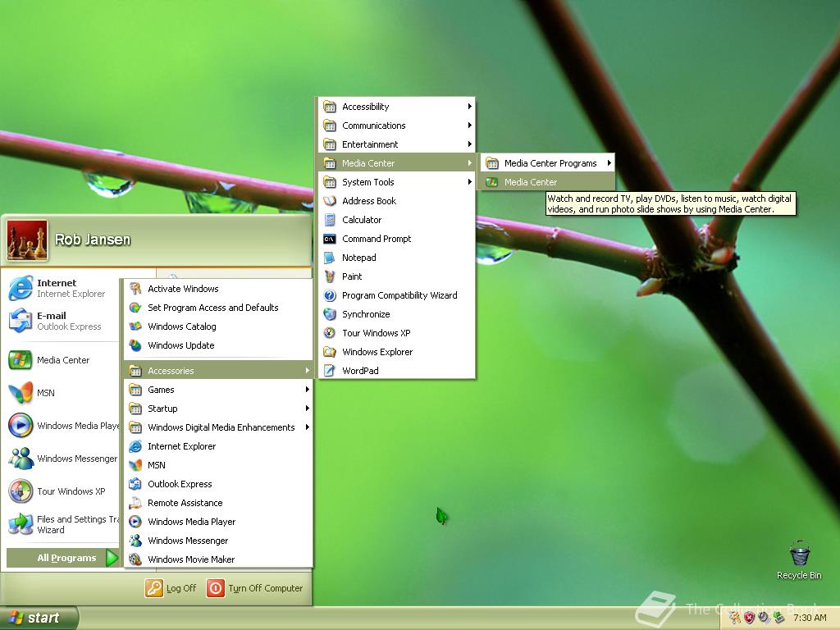
Task: Expand the Accessibility submenu
Action: point(396,107)
